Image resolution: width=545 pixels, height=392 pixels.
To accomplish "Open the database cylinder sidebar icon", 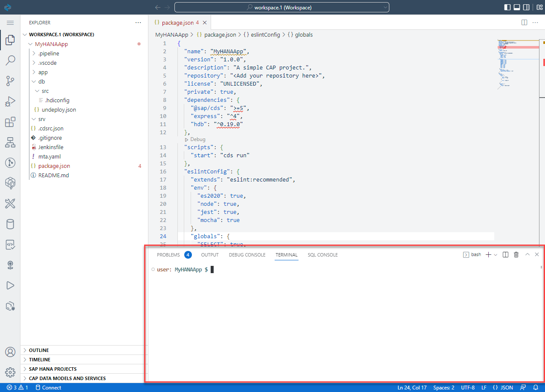I will (x=10, y=224).
